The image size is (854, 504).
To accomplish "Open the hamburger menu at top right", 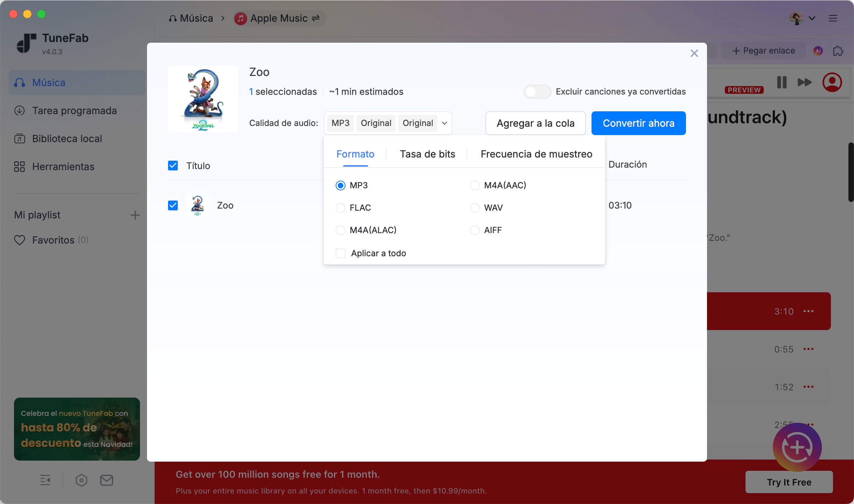I will (x=833, y=18).
